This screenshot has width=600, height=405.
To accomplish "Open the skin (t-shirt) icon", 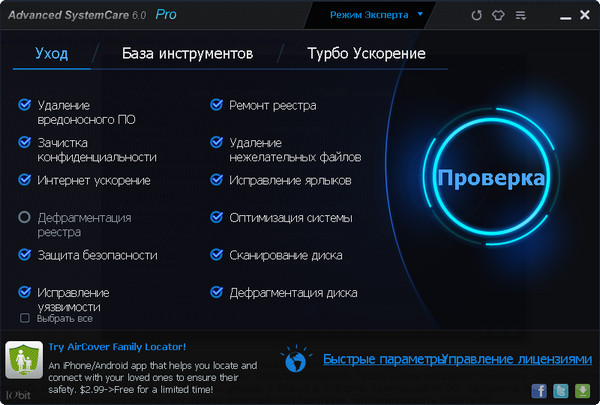I will point(498,17).
